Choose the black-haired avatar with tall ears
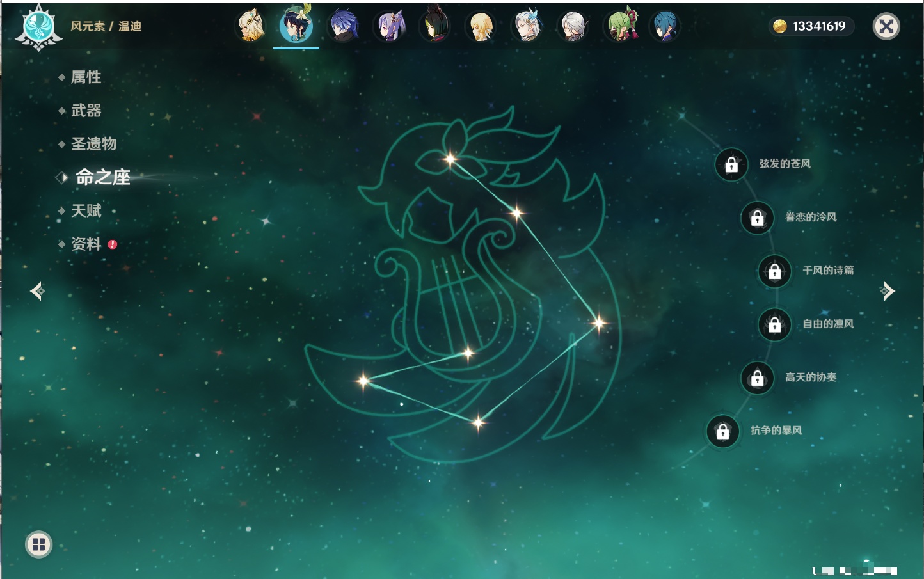Image resolution: width=924 pixels, height=579 pixels. (x=435, y=26)
